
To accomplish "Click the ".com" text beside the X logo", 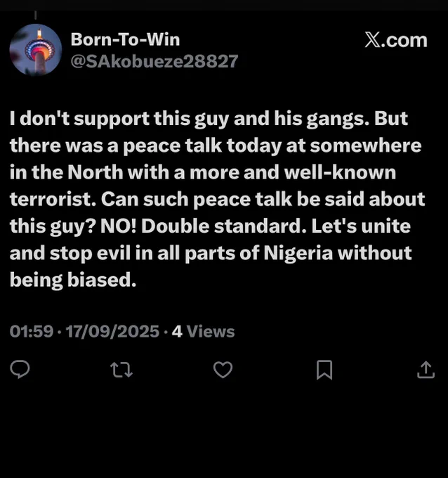I will point(404,41).
